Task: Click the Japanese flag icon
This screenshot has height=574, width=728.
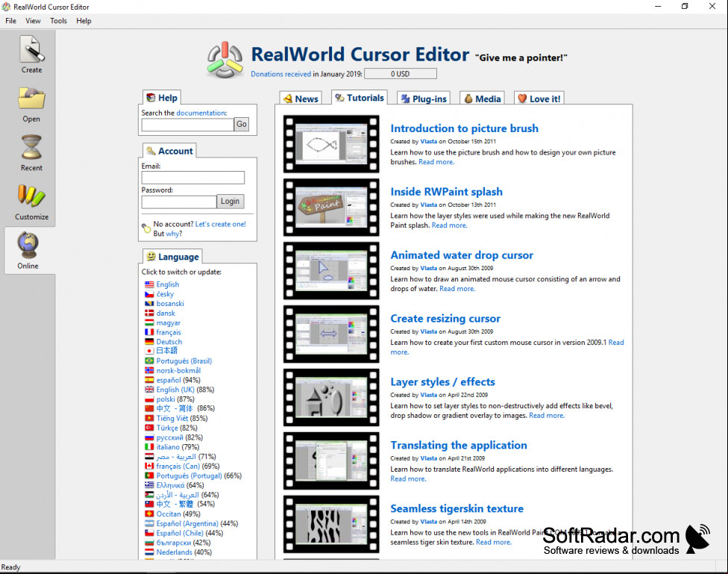Action: 149,351
